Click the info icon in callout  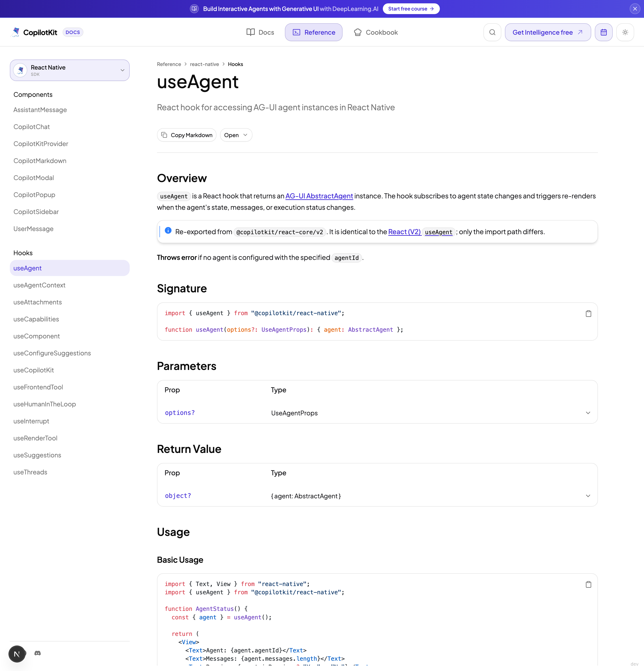[x=168, y=230]
